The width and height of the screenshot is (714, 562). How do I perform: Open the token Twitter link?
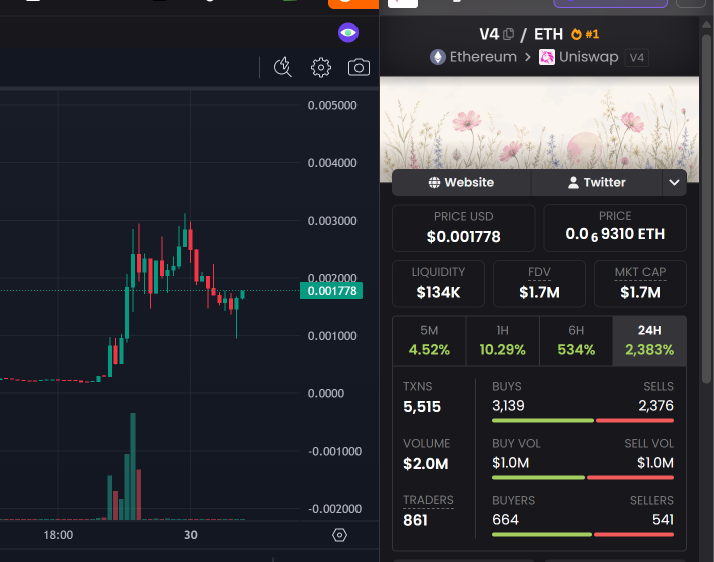(x=597, y=183)
